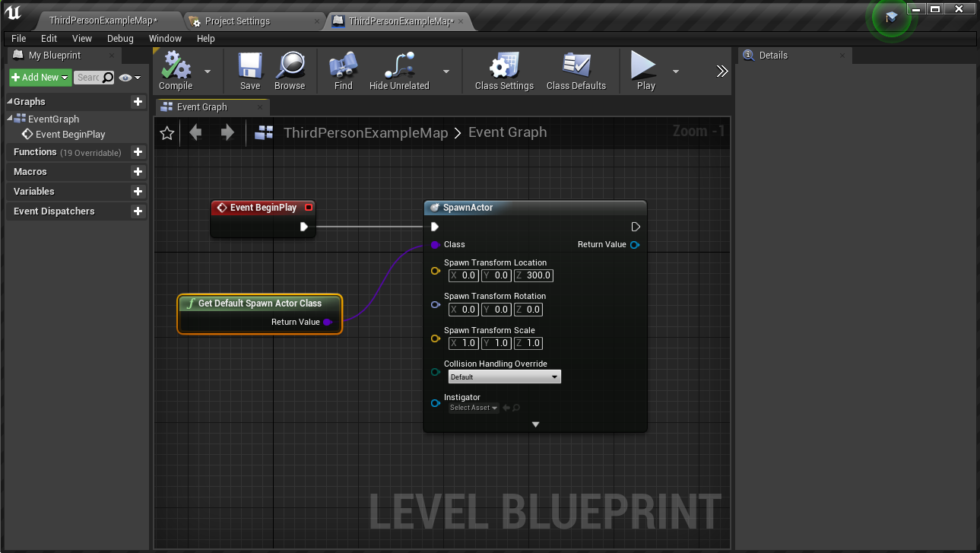Browse to asset in Content Browser
980x553 pixels.
290,72
